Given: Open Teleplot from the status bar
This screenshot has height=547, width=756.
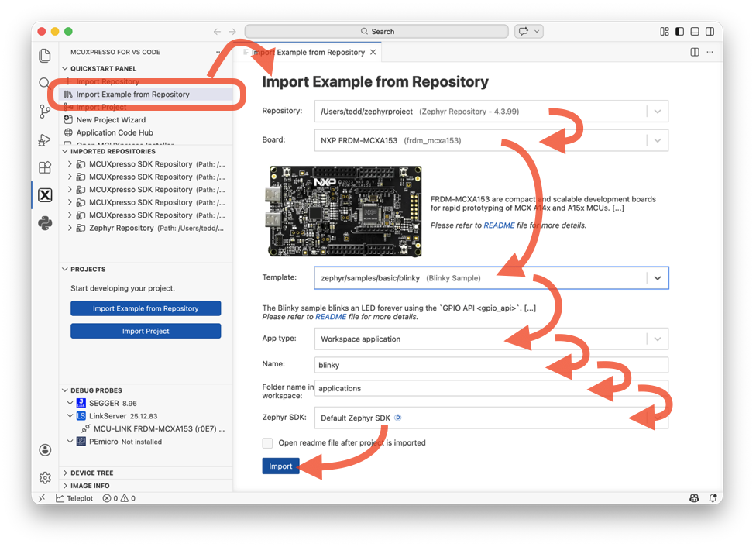Looking at the screenshot, I should click(x=74, y=498).
